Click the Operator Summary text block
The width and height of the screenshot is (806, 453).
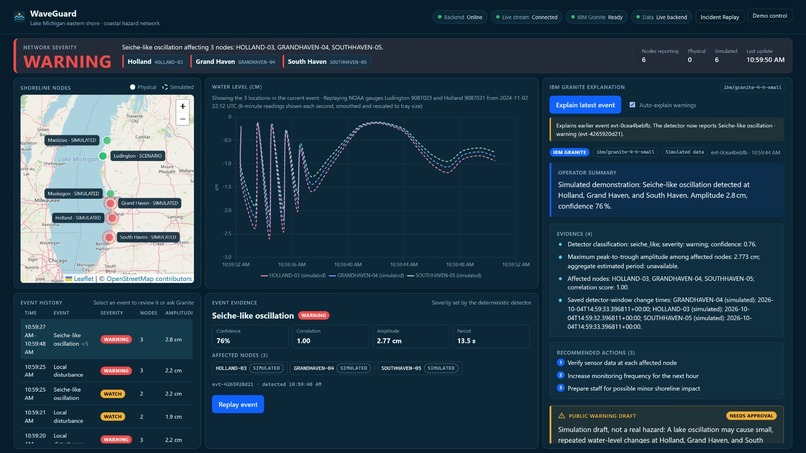click(667, 190)
